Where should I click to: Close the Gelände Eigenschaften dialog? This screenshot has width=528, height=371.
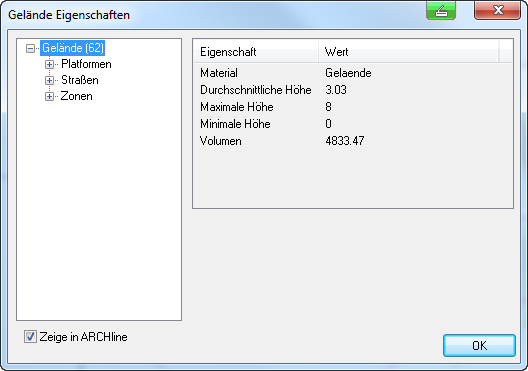[497, 10]
